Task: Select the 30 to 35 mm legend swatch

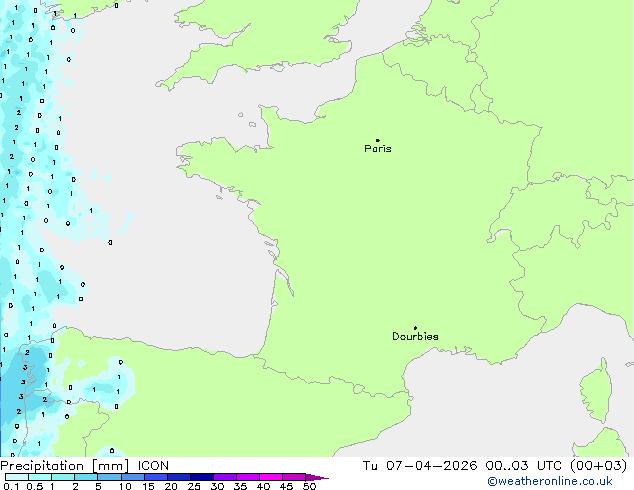Action: [225, 477]
